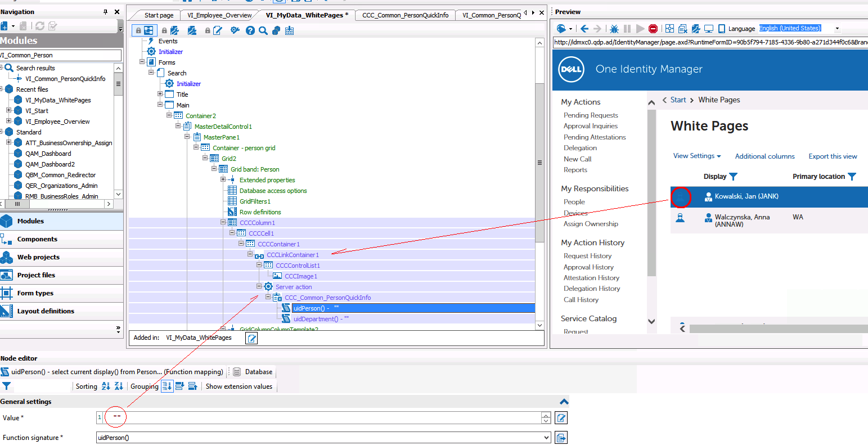
Task: Click Export this view link
Action: tap(833, 156)
